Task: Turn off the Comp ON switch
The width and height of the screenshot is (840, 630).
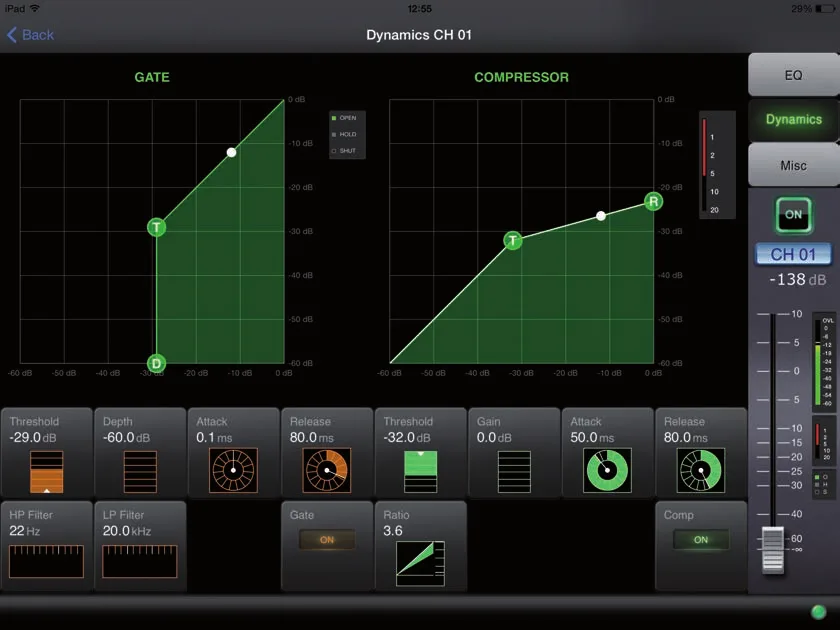Action: tap(701, 539)
